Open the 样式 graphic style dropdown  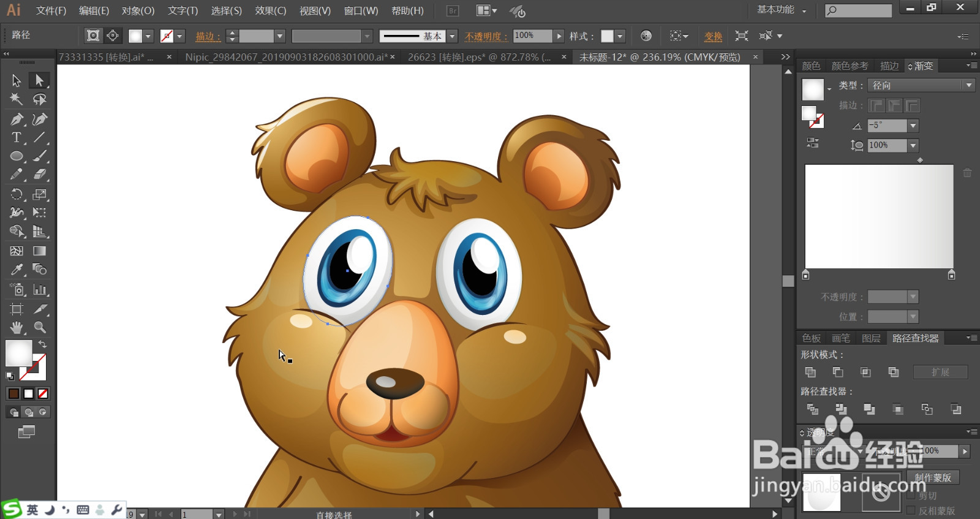620,36
